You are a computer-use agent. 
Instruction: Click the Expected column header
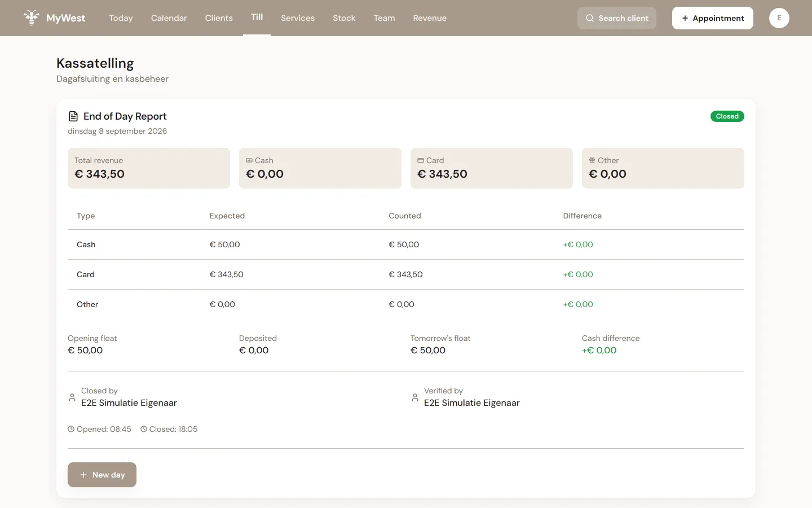227,216
